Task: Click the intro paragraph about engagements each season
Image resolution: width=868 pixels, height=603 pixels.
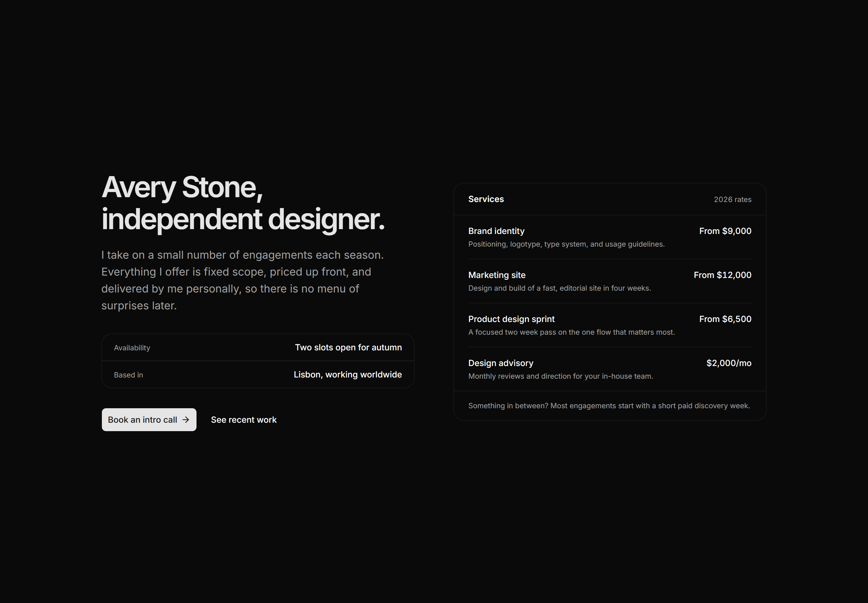Action: pyautogui.click(x=242, y=280)
